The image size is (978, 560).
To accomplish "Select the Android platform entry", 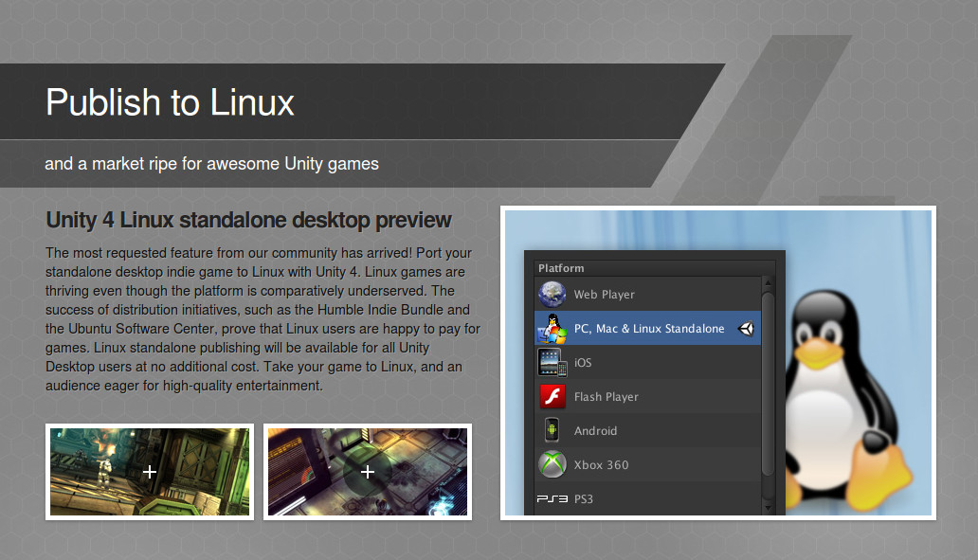I will (648, 430).
